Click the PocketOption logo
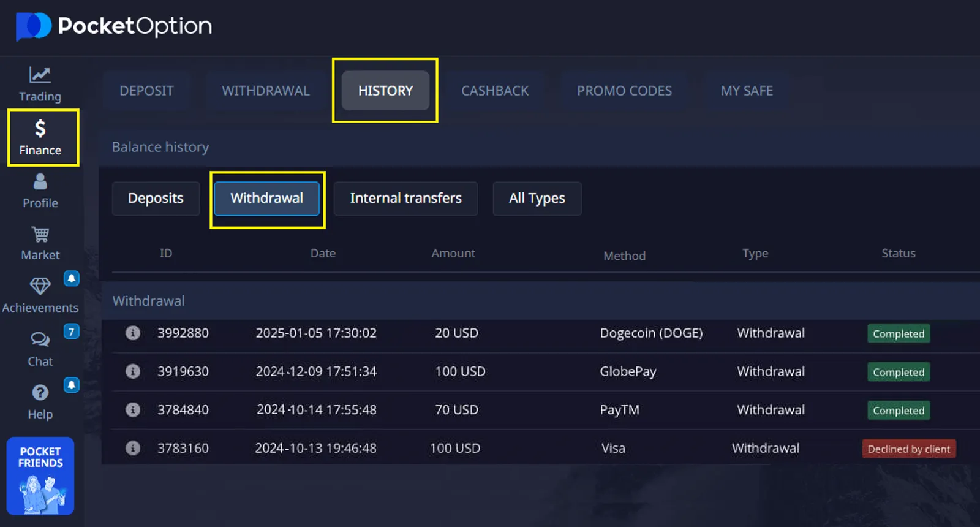 pos(114,26)
